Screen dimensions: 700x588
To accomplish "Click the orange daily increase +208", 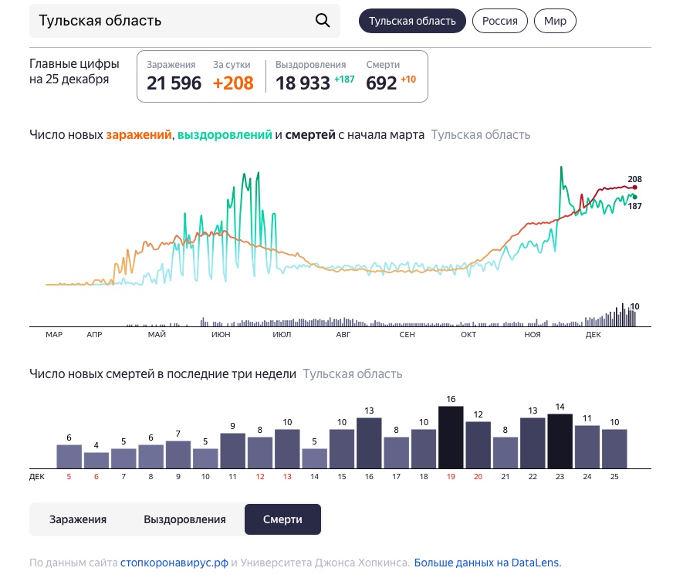I will pos(233,83).
